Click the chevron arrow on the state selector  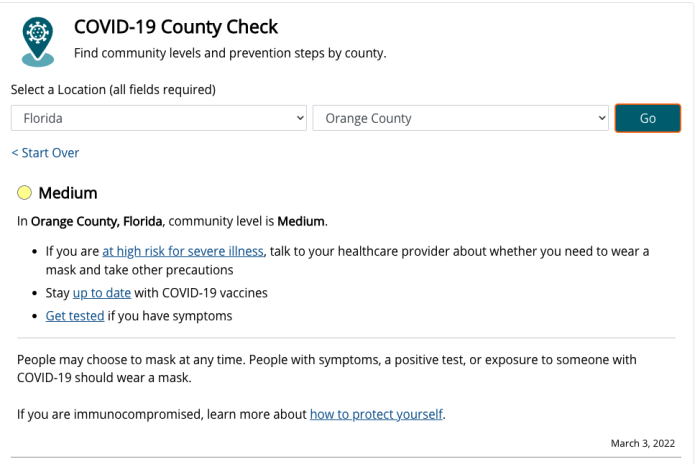pyautogui.click(x=300, y=118)
